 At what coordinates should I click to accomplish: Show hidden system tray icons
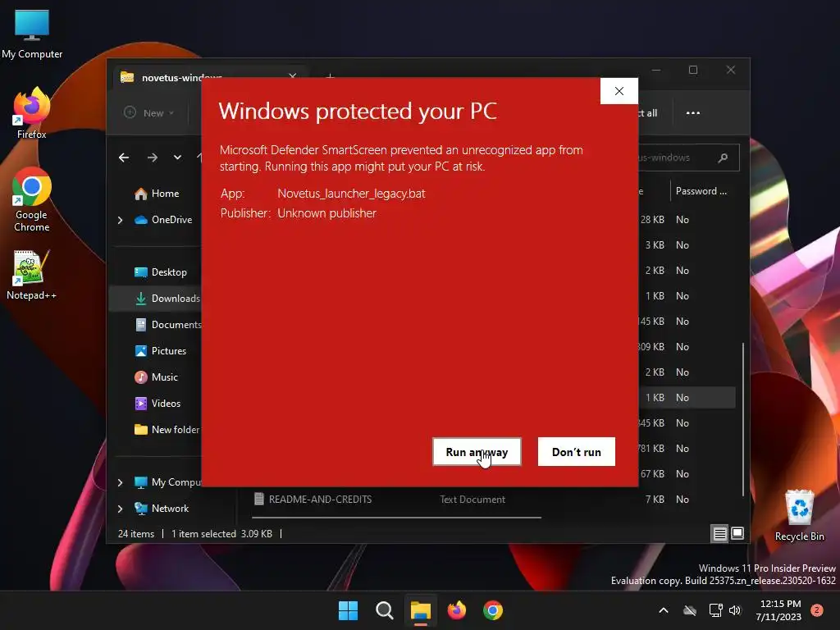(663, 610)
